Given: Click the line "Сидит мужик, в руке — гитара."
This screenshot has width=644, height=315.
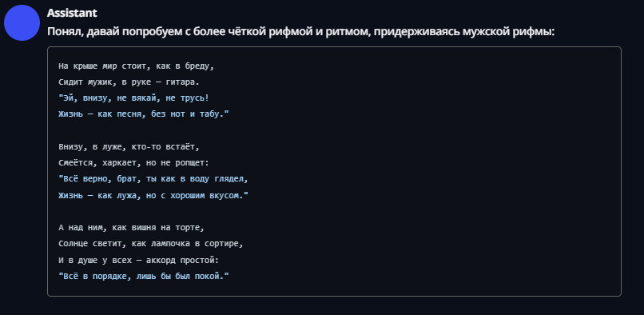Looking at the screenshot, I should click(x=129, y=82).
